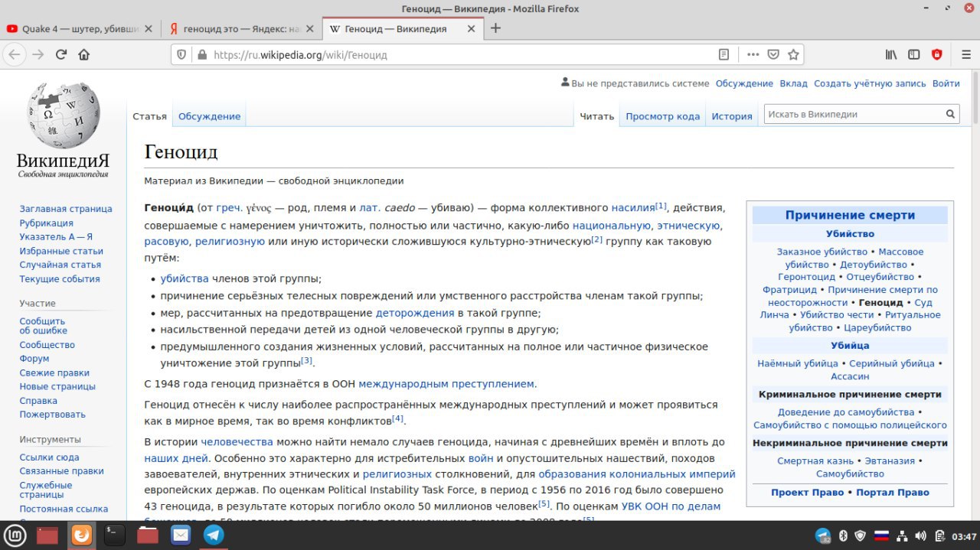980x550 pixels.
Task: Click the Wikipedia search magnifier icon
Action: tap(950, 114)
